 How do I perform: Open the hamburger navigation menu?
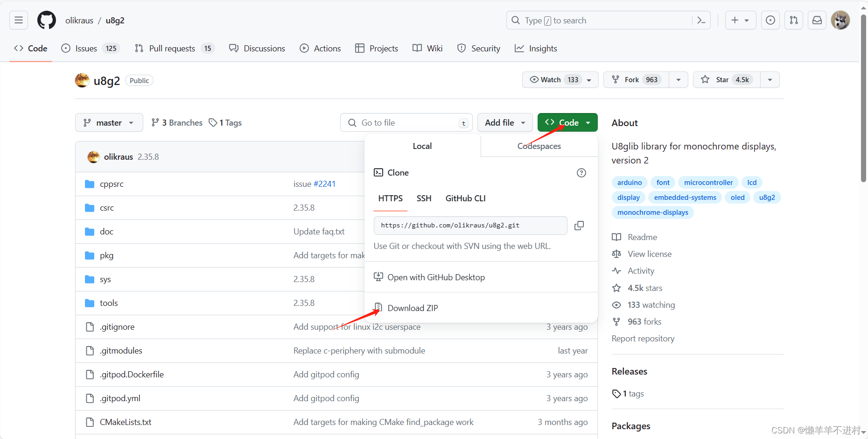coord(19,20)
